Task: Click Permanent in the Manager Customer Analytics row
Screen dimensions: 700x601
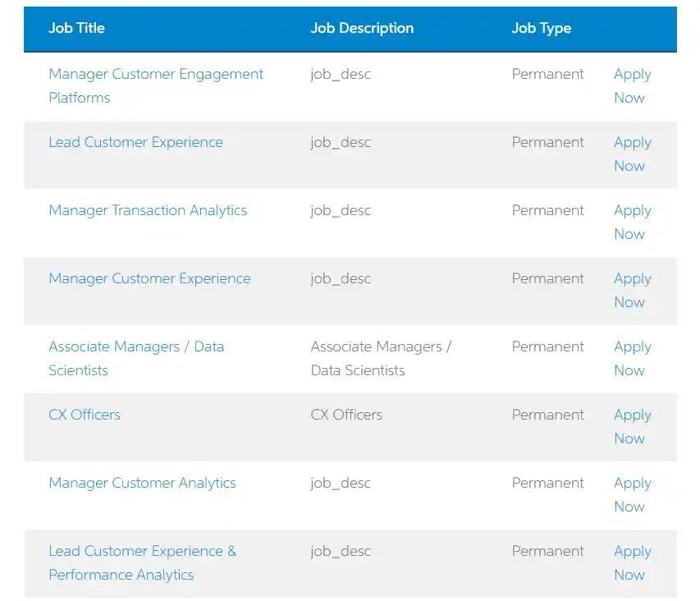Action: [547, 483]
